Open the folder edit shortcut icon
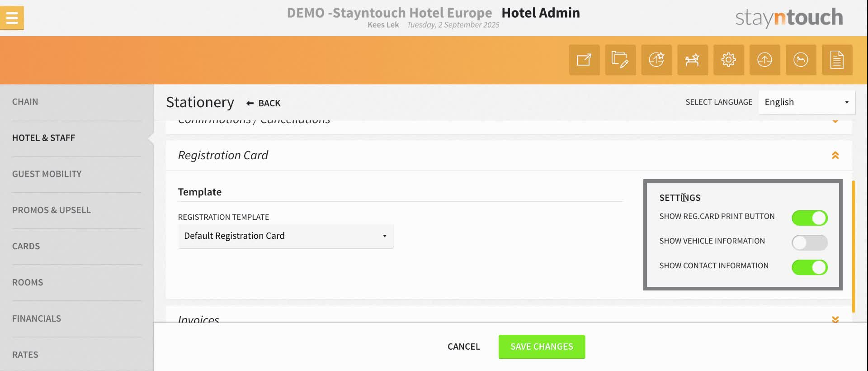Viewport: 868px width, 371px height. click(x=620, y=60)
